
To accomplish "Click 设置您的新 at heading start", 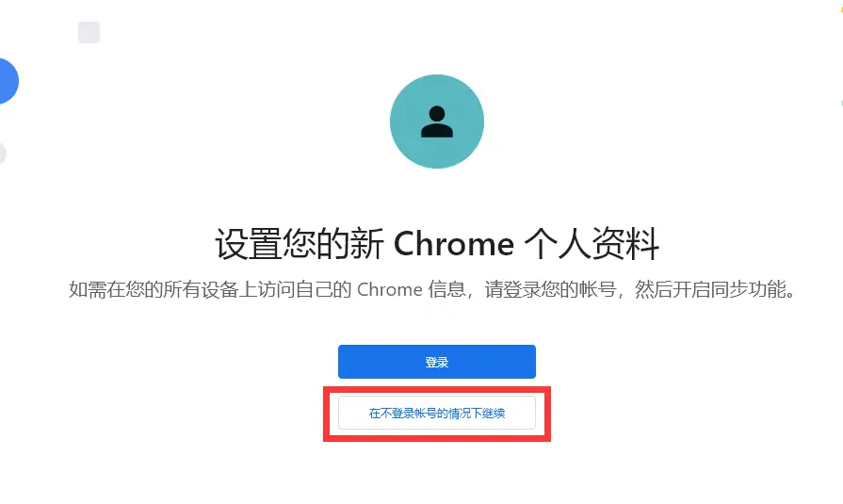I will (x=300, y=244).
